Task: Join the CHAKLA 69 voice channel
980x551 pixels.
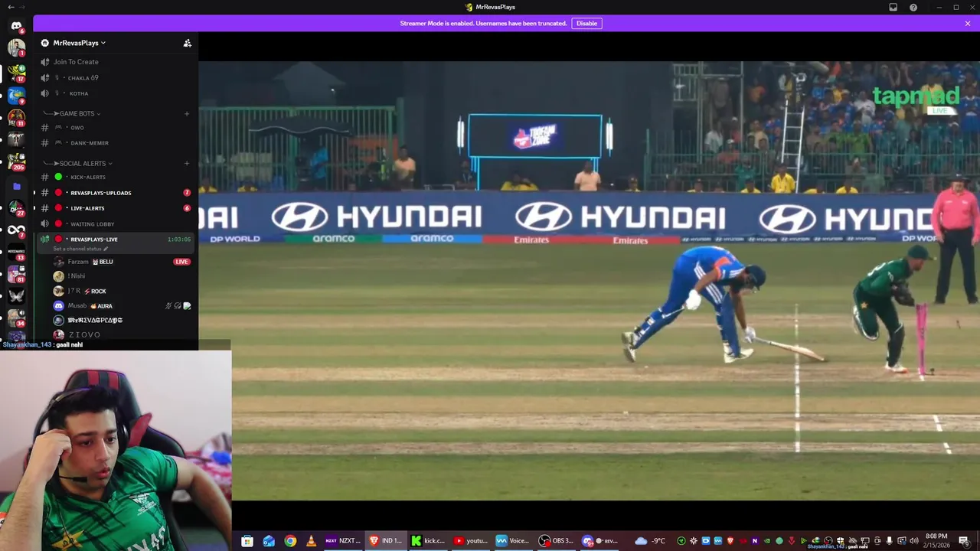Action: tap(115, 78)
